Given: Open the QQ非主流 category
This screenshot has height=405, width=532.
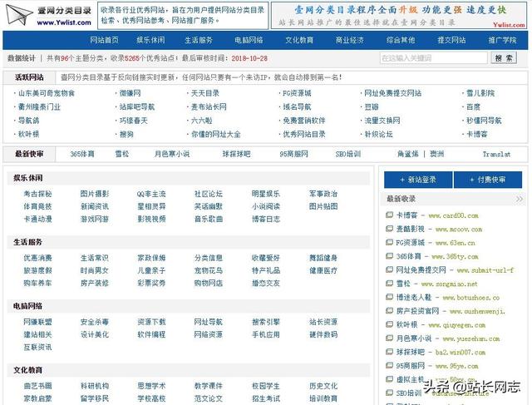Looking at the screenshot, I should (151, 194).
